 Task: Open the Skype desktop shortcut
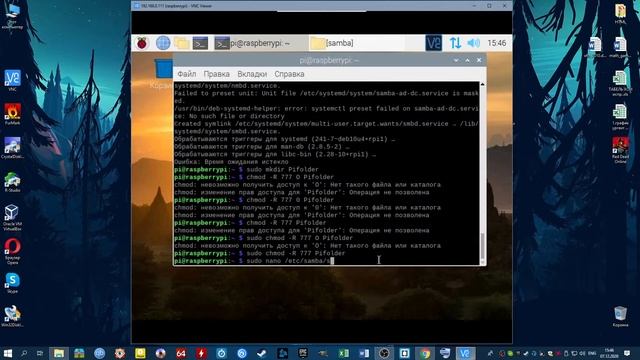coord(12,283)
